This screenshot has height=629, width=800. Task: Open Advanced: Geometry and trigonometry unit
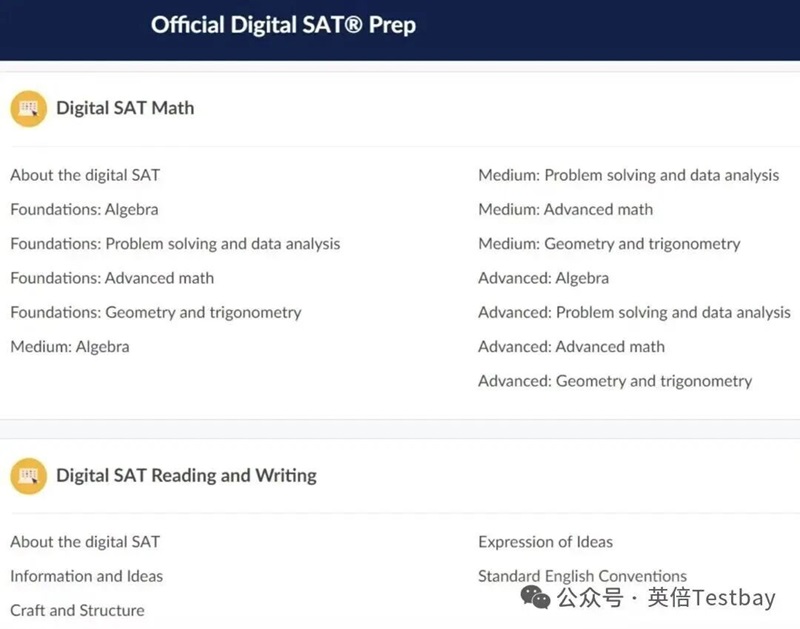(x=615, y=381)
